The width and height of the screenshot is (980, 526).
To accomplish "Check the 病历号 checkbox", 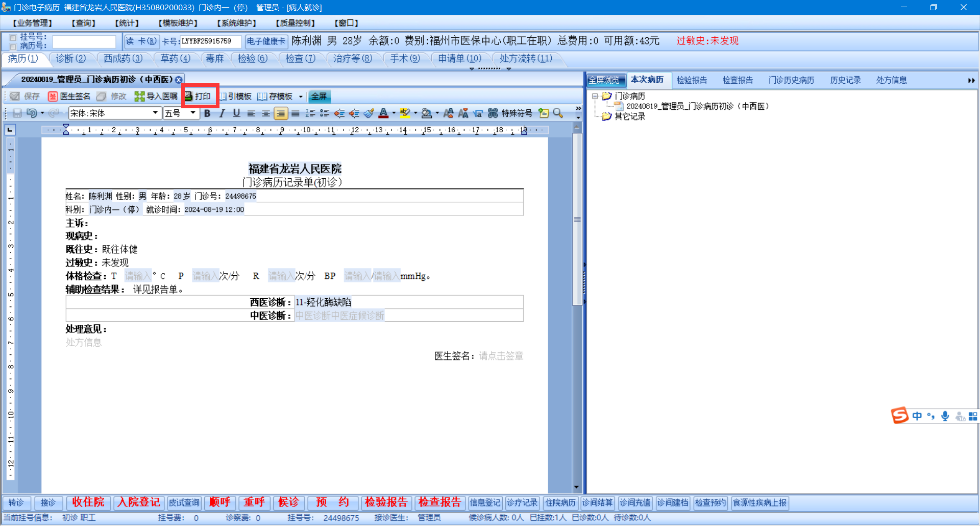I will coord(13,46).
